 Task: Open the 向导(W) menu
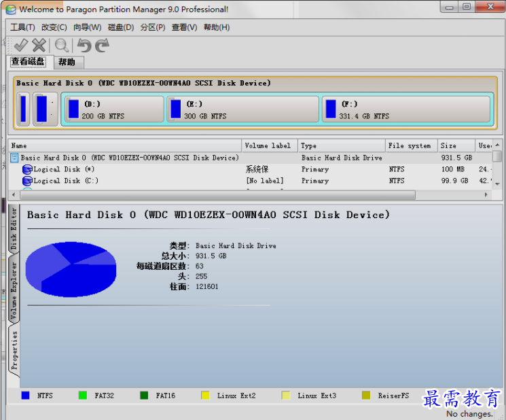point(87,27)
